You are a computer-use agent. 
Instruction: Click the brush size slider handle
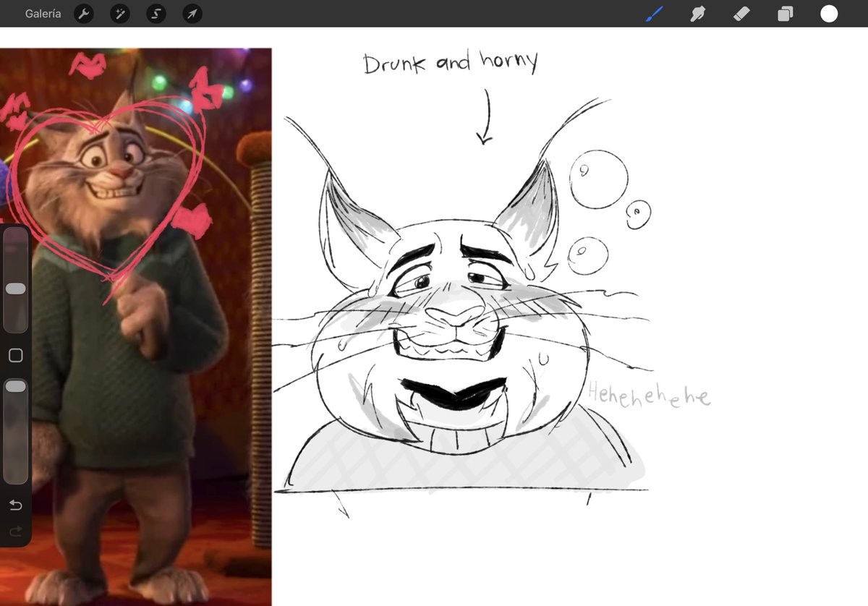coord(15,289)
